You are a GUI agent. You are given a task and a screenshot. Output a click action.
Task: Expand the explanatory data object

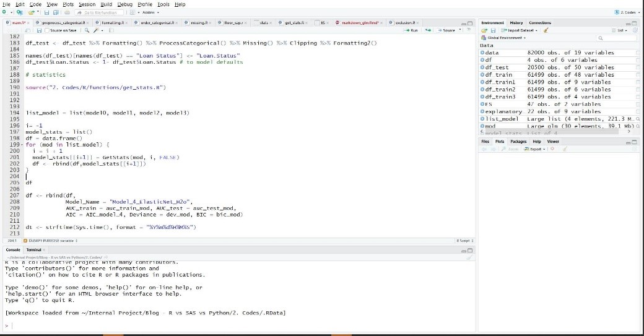coord(482,111)
